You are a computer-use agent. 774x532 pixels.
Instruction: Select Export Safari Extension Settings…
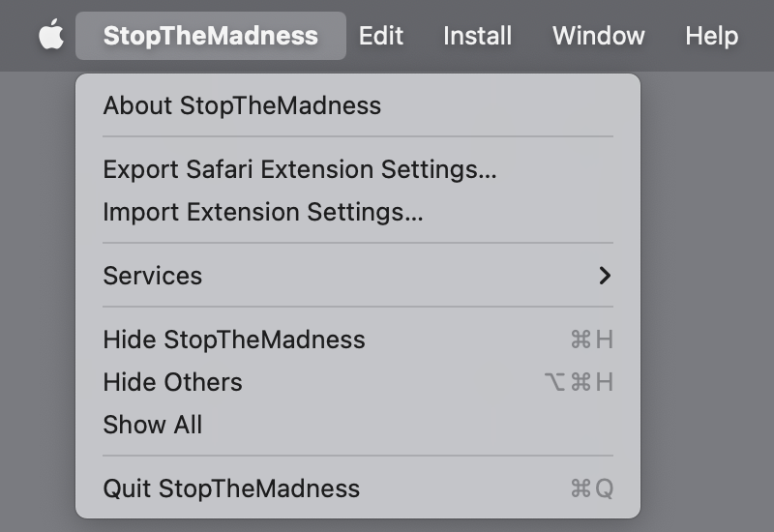pyautogui.click(x=299, y=169)
